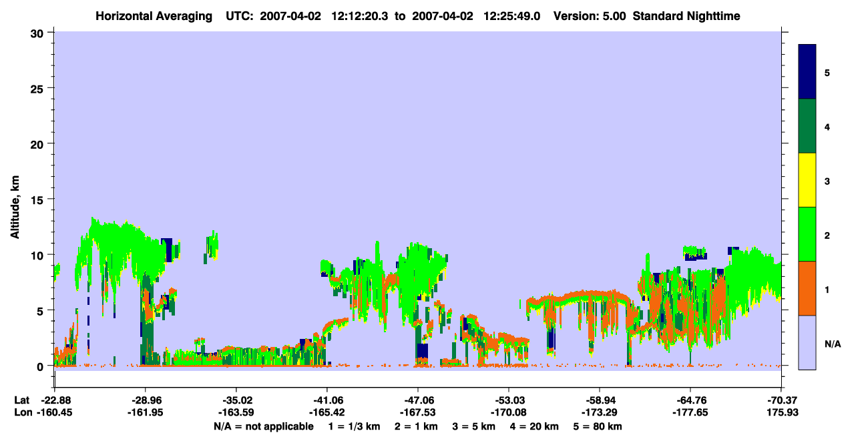Click the '3 = 5 km' legend text
The height and width of the screenshot is (445, 868).
473,426
